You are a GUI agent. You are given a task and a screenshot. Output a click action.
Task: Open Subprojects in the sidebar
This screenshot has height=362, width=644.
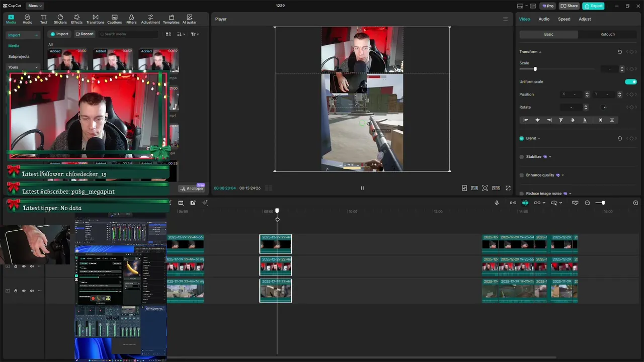19,57
